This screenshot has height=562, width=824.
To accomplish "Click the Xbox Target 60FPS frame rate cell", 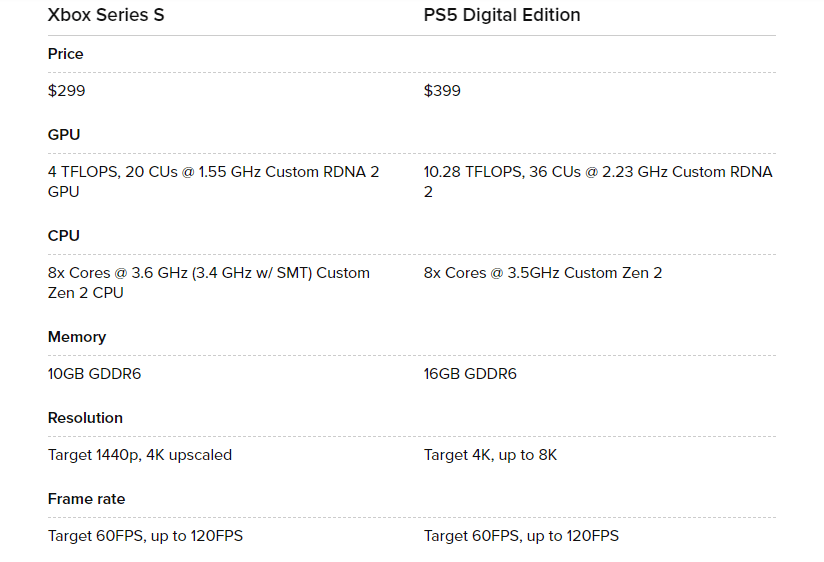I will [x=145, y=536].
